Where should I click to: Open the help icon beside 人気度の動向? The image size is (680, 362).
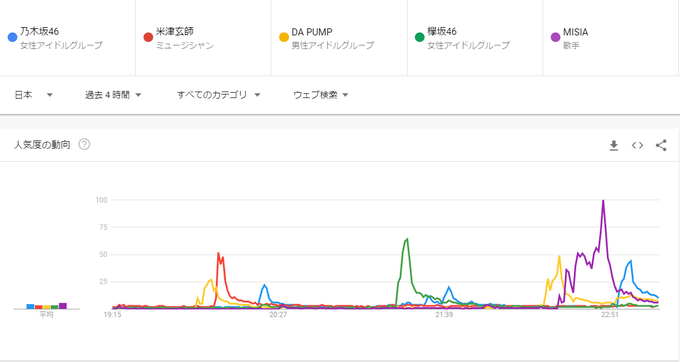[84, 144]
